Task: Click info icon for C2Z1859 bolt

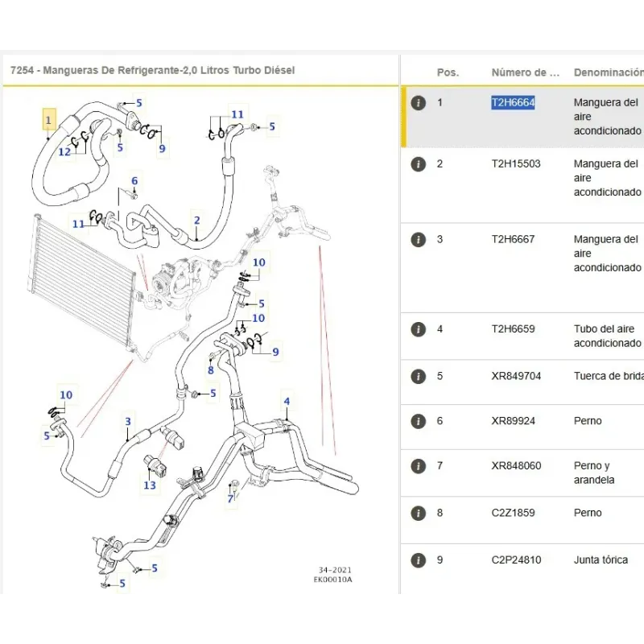Action: pos(418,513)
